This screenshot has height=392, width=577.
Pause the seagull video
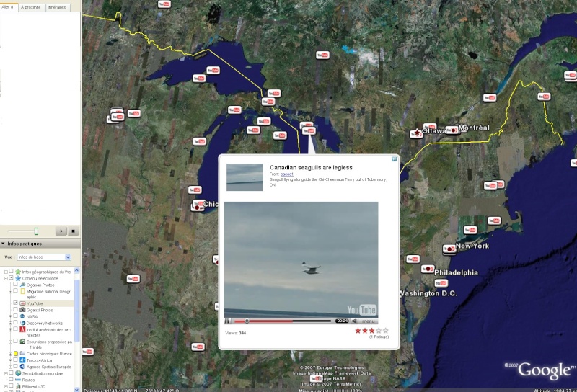click(227, 321)
